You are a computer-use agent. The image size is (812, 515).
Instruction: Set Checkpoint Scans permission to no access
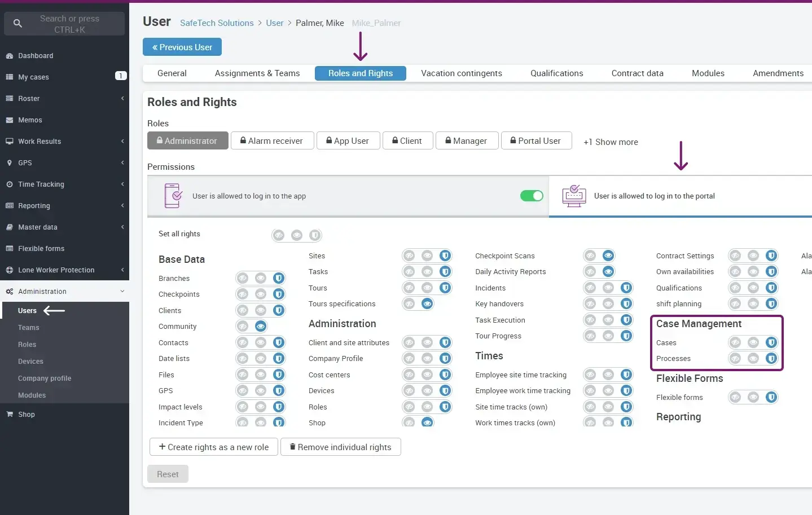click(590, 256)
